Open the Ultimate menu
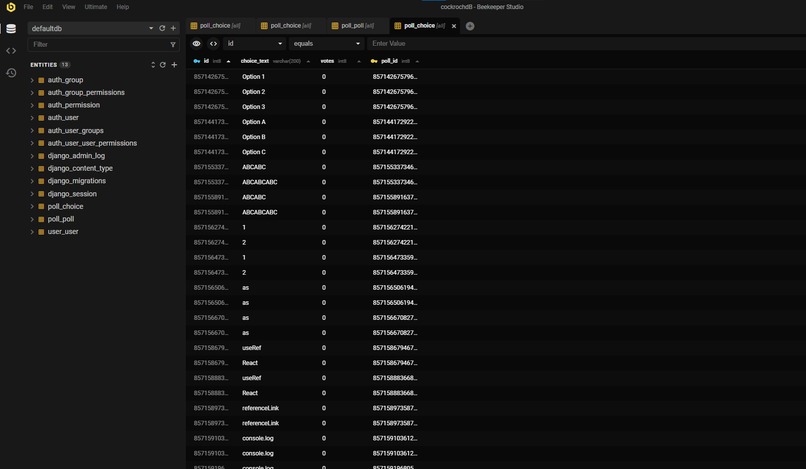The height and width of the screenshot is (469, 806). [x=96, y=7]
